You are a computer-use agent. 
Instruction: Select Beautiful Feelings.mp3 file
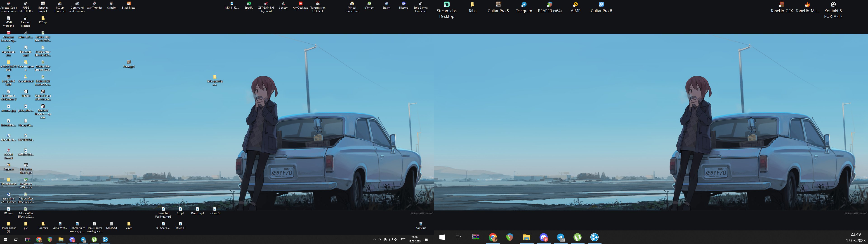coord(163,213)
